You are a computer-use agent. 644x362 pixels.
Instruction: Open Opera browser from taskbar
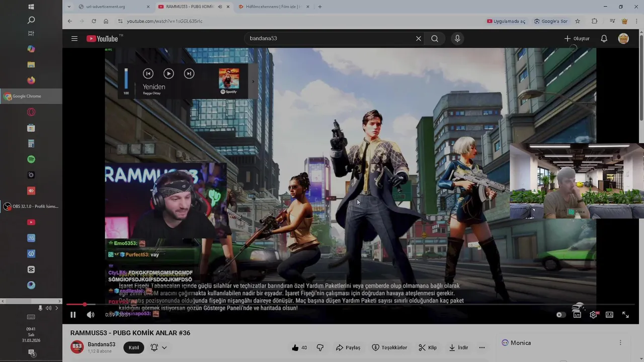pos(31,112)
